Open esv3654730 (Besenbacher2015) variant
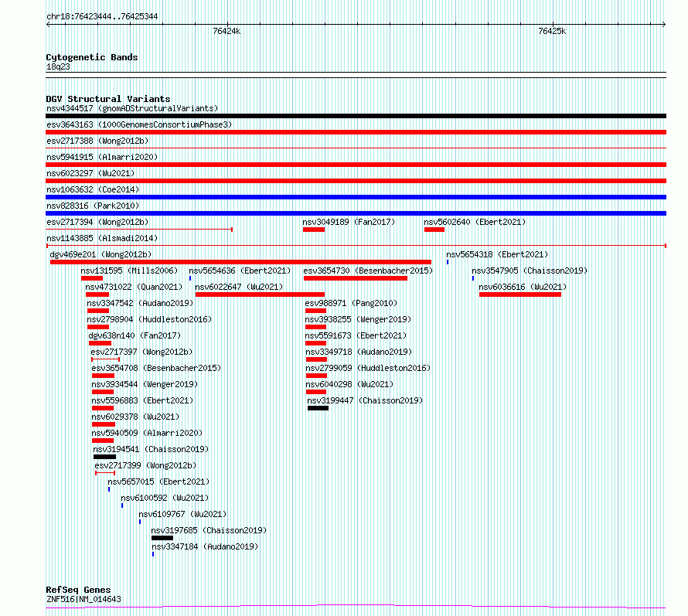688x616 pixels. [x=368, y=271]
